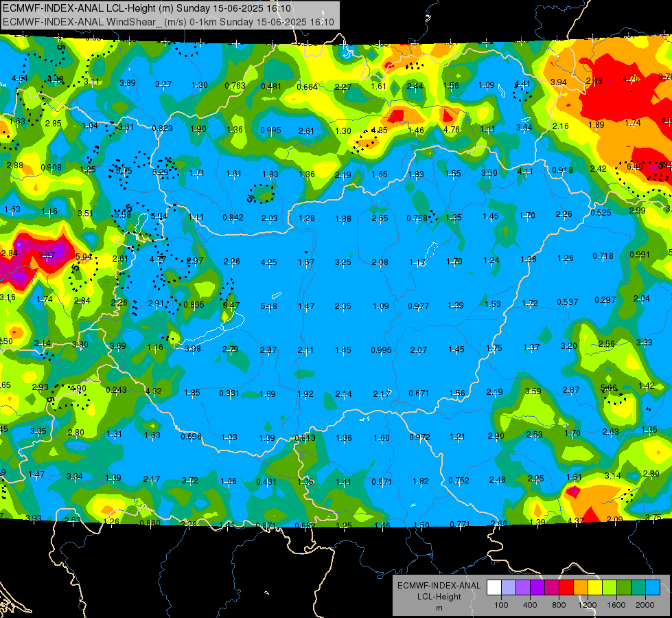Screen dimensions: 672x618
Task: Click the wind shear value 3.50
Action: point(489,173)
